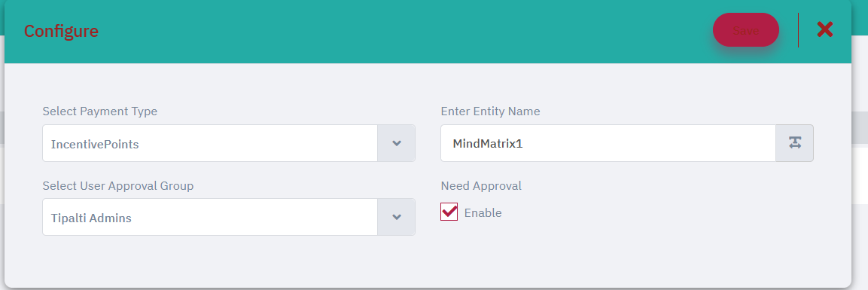The height and width of the screenshot is (290, 868).
Task: Click the chevron icon on Tipalti Admins field
Action: (x=396, y=217)
